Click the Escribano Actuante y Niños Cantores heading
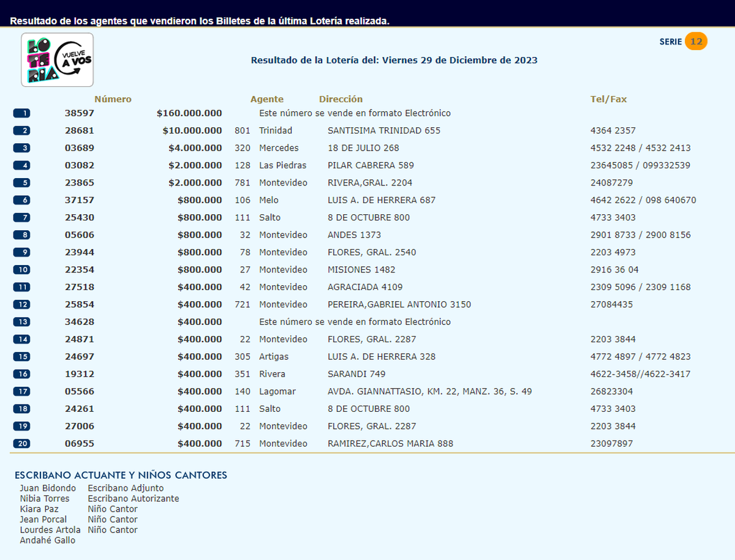The image size is (735, 560). coord(121,475)
